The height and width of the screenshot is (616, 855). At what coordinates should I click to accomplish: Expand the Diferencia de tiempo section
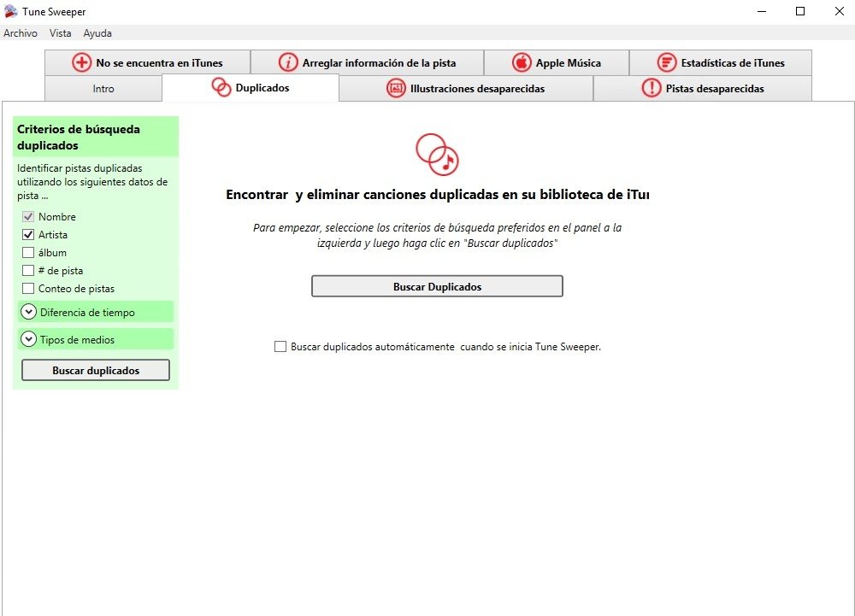(96, 312)
